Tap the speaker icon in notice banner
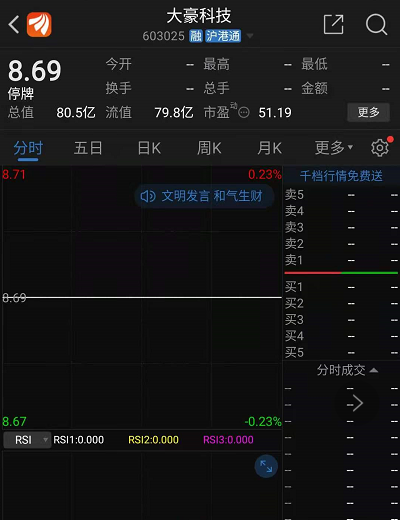Screen dimensions: 400x520 (x=148, y=196)
